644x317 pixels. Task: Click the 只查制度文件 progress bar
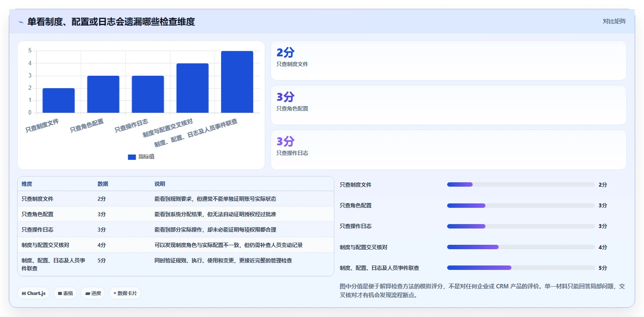[521, 184]
